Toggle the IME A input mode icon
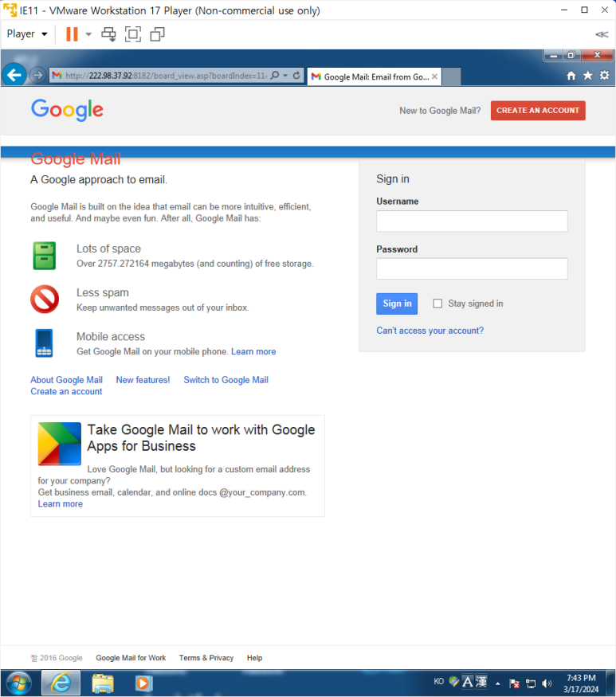Screen dimensions: 616x697 coord(468,681)
